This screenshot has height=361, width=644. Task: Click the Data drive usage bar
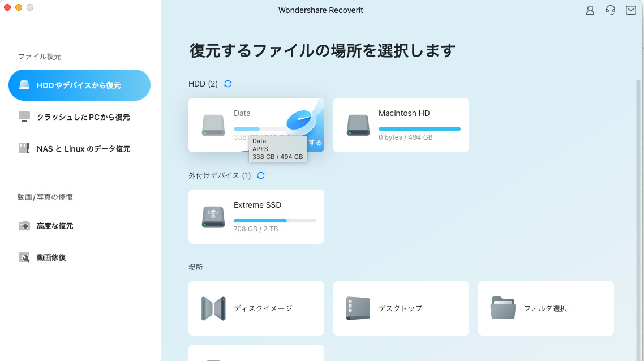click(x=260, y=129)
